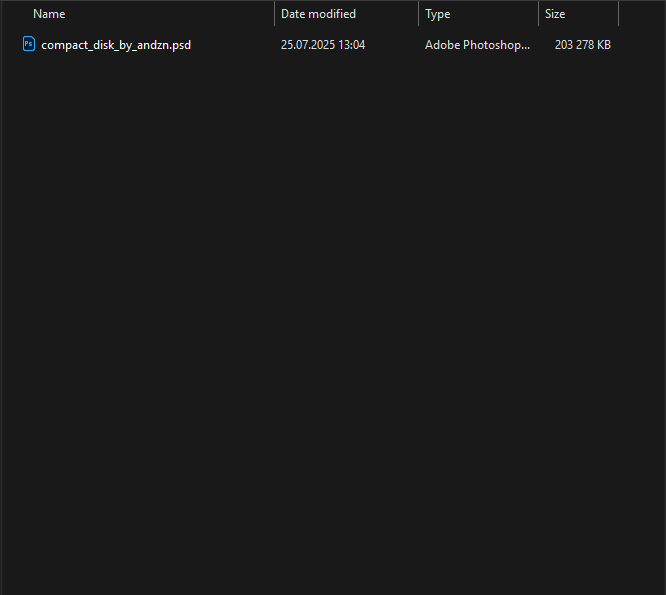Image resolution: width=666 pixels, height=595 pixels.
Task: Click blank header area right of Size
Action: tap(642, 14)
